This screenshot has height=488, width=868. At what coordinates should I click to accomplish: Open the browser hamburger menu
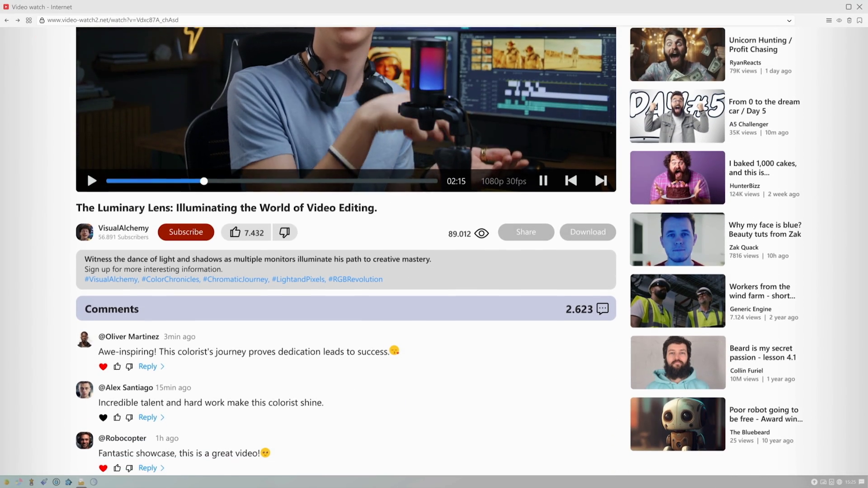(829, 20)
